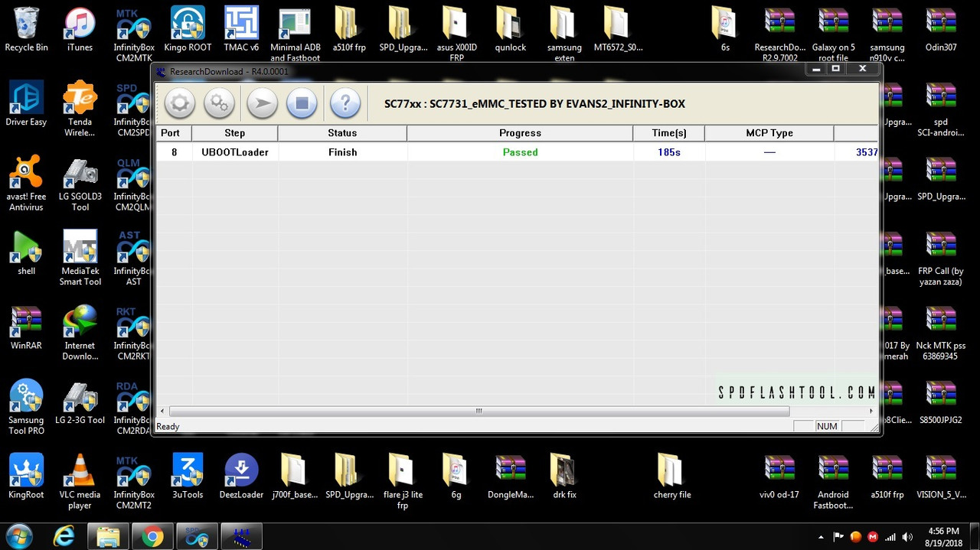This screenshot has width=980, height=550.
Task: Click the 185s time value
Action: point(669,152)
